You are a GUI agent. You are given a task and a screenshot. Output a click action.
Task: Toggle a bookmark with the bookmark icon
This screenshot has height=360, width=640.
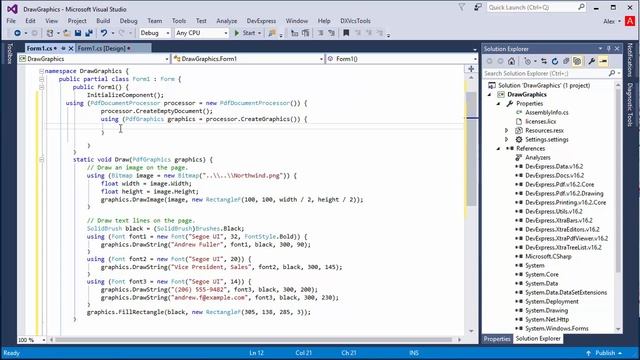point(346,33)
